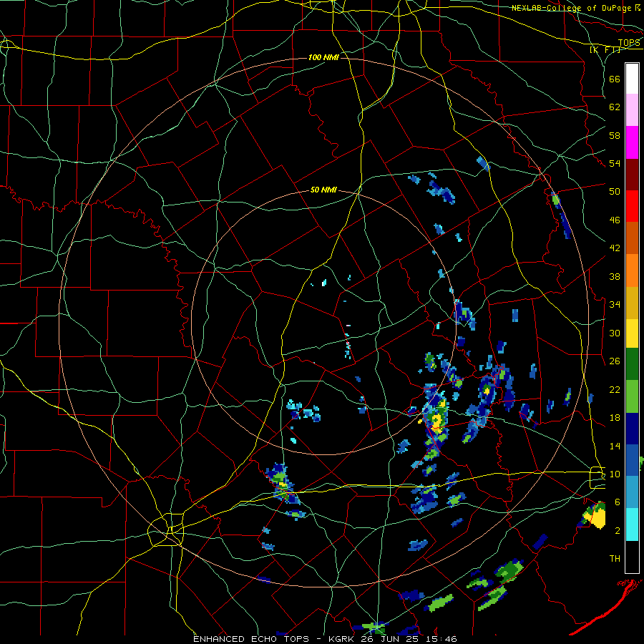The image size is (644, 644).
Task: Click the black TH threshold swatch
Action: pos(632,557)
